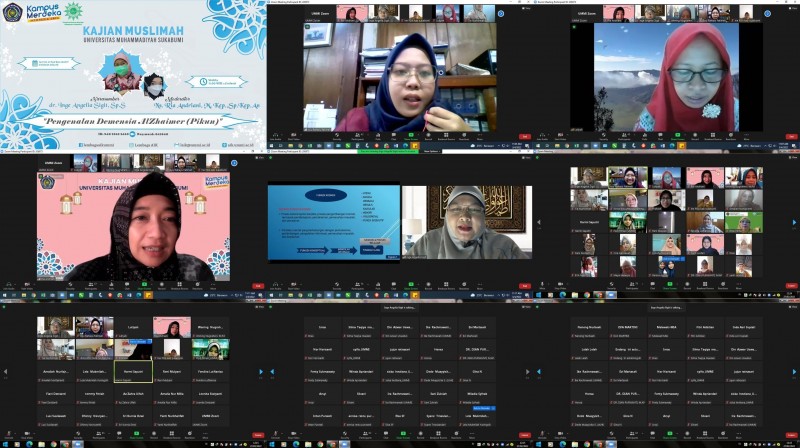Viewport: 800px width, 448px height.
Task: Click green encryption shield in navy-hijab speaker window
Action: tap(308, 27)
